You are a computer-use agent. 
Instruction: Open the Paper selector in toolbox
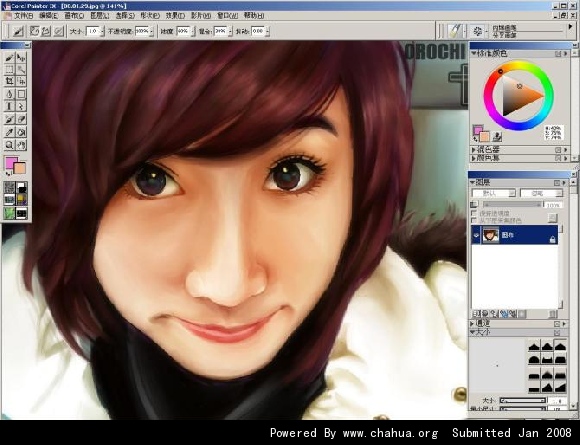[x=10, y=188]
